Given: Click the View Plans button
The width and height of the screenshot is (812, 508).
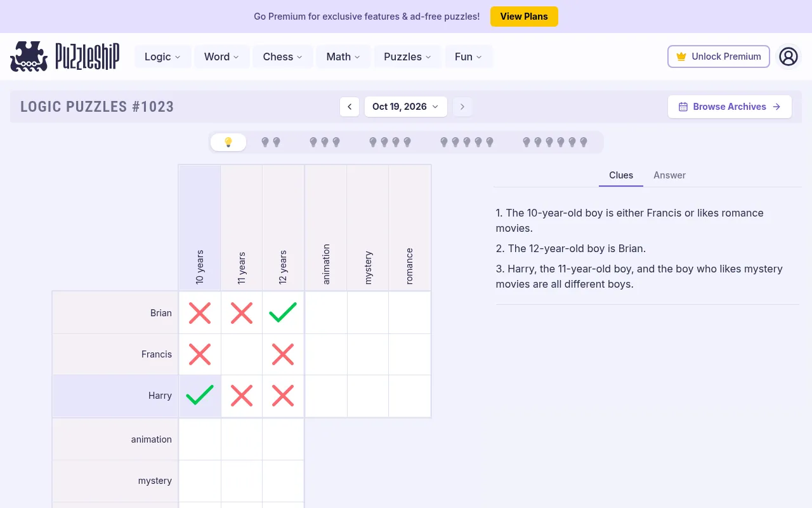Looking at the screenshot, I should click(524, 17).
